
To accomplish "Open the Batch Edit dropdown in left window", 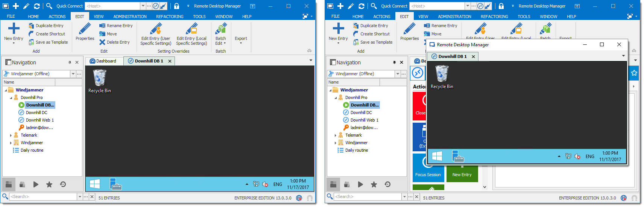I will pyautogui.click(x=221, y=41).
